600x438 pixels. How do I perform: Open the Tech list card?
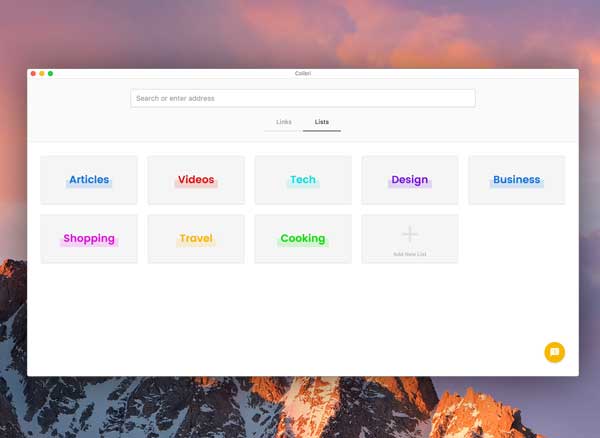(303, 180)
